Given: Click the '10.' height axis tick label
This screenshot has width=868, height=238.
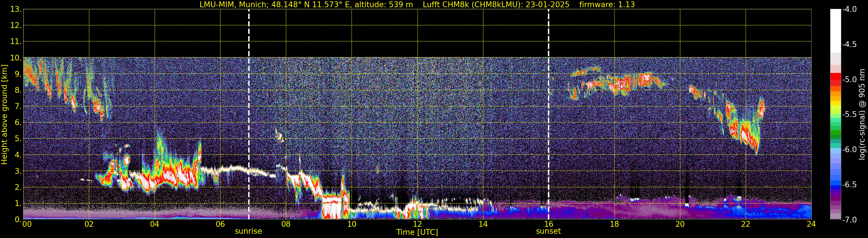Looking at the screenshot, I should coord(16,58).
